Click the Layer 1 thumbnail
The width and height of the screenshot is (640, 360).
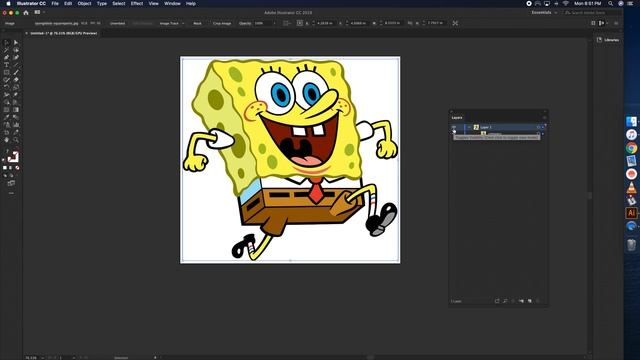(x=476, y=127)
